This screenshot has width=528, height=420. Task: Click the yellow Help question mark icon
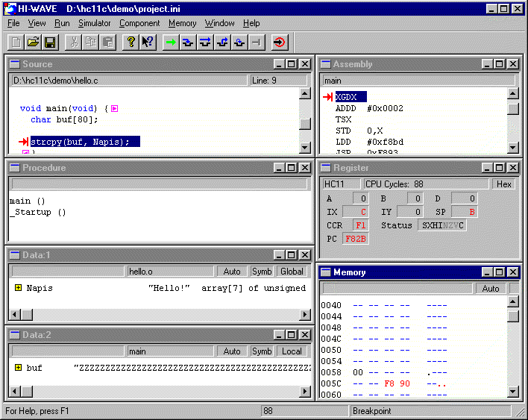pyautogui.click(x=131, y=42)
